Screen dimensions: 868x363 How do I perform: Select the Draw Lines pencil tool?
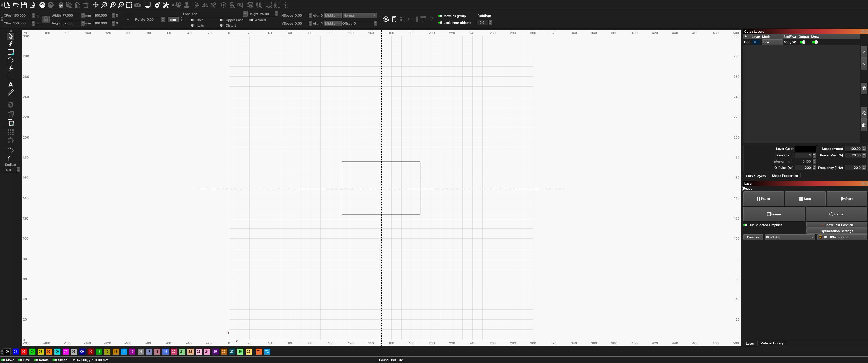click(10, 44)
